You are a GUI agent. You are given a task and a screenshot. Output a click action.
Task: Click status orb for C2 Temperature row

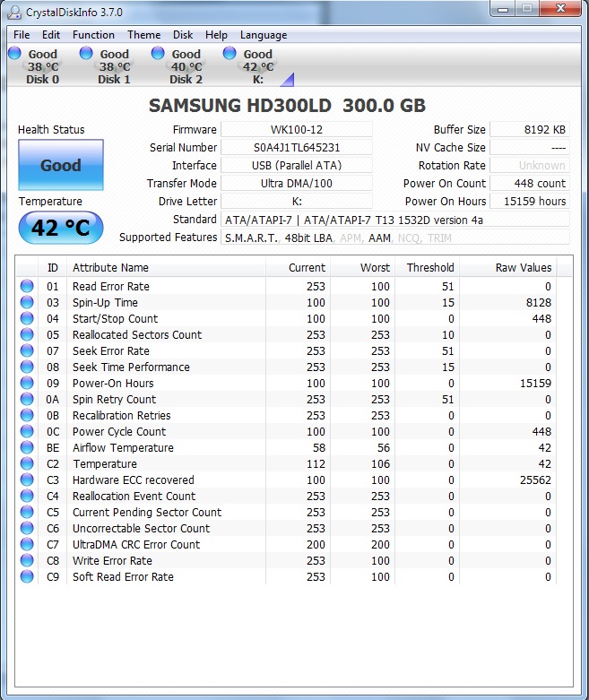pyautogui.click(x=27, y=463)
